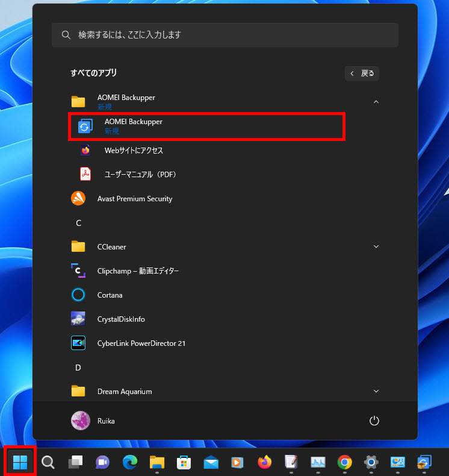Viewport: 449px width, 476px height.
Task: Click the 戻る back button
Action: 362,74
